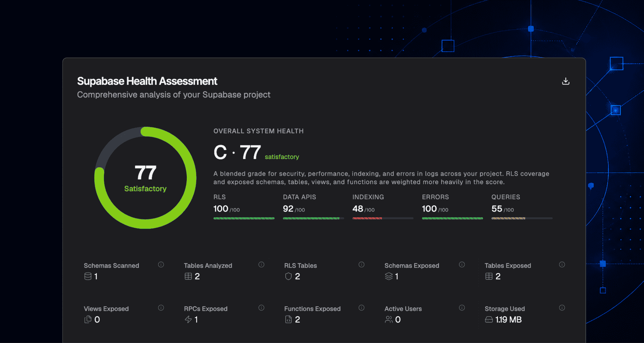This screenshot has height=343, width=644.
Task: Click the 'RPCs Exposed' label
Action: (206, 309)
